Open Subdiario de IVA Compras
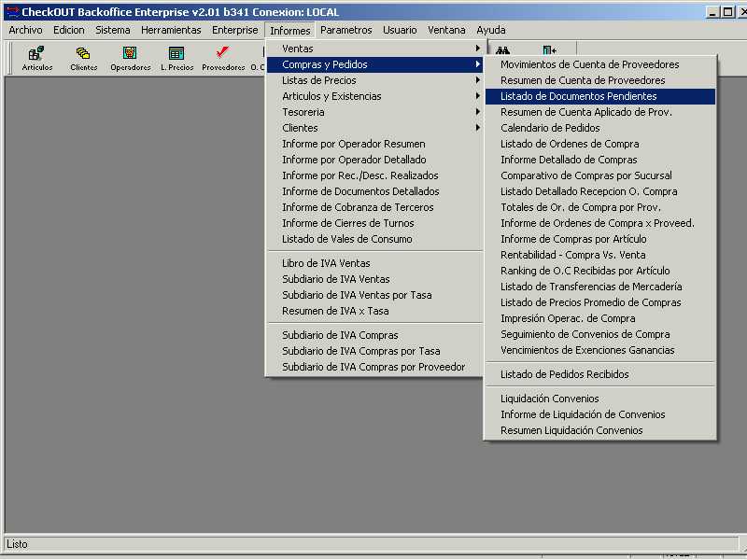Viewport: 747px width, 560px height. coord(374,335)
